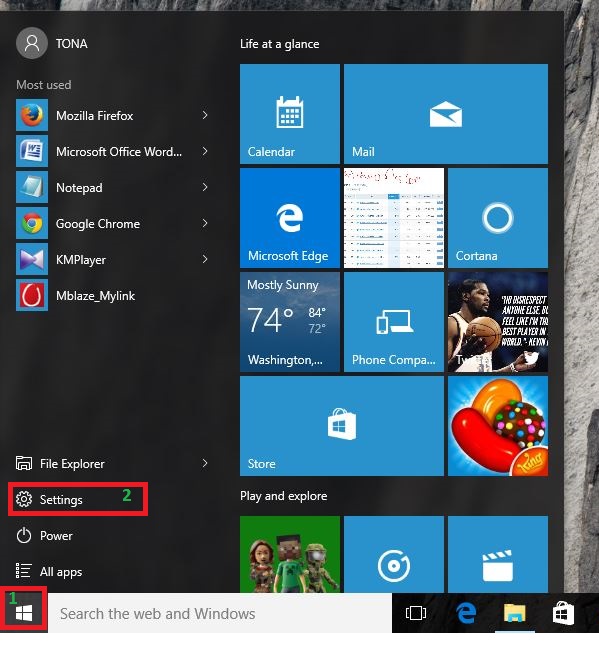The width and height of the screenshot is (599, 646).
Task: Click the TONA account name
Action: 72,44
